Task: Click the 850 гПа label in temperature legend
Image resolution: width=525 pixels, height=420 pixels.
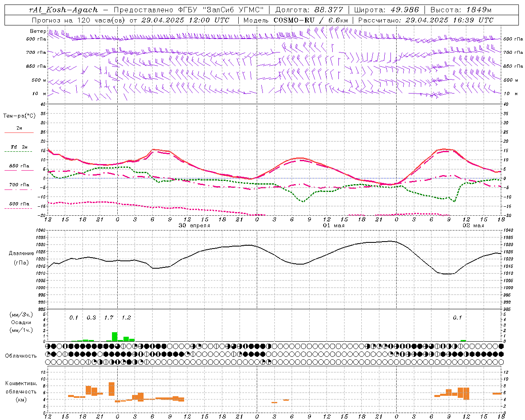Action: [19, 166]
